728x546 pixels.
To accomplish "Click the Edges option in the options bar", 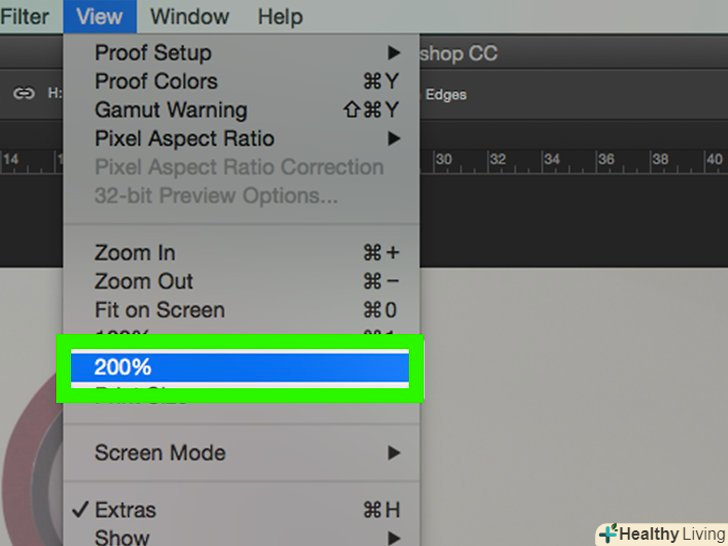I will click(446, 95).
